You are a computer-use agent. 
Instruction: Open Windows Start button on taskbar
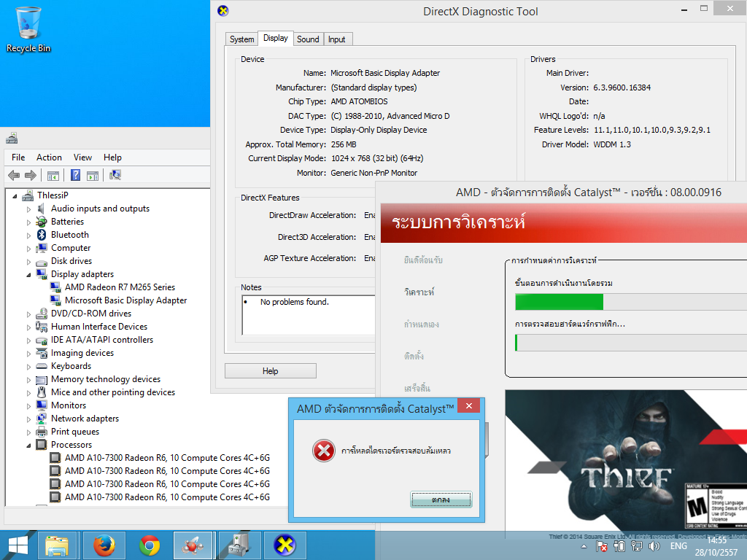pos(18,545)
